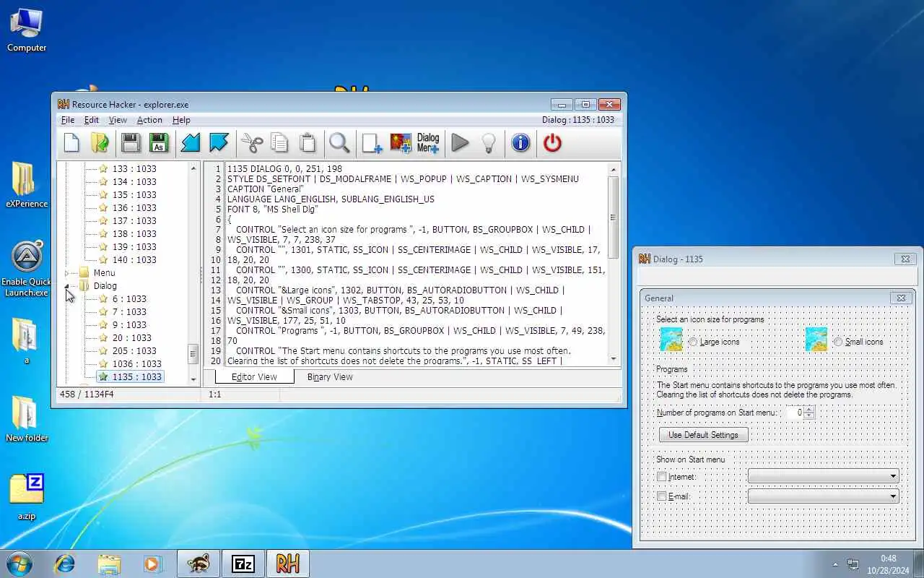Viewport: 924px width, 578px height.
Task: Open the Action menu
Action: coord(149,120)
